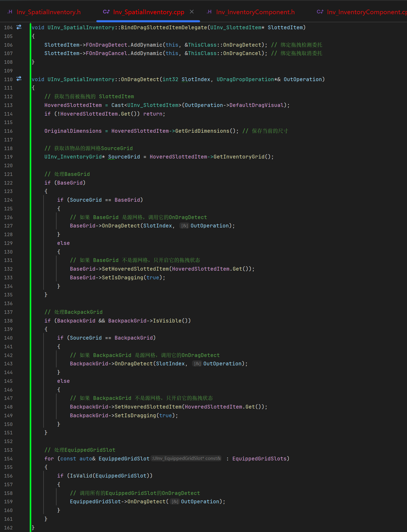The height and width of the screenshot is (532, 407).
Task: Click header file icon of Inv_SpatialInventory.h tab
Action: [10, 12]
